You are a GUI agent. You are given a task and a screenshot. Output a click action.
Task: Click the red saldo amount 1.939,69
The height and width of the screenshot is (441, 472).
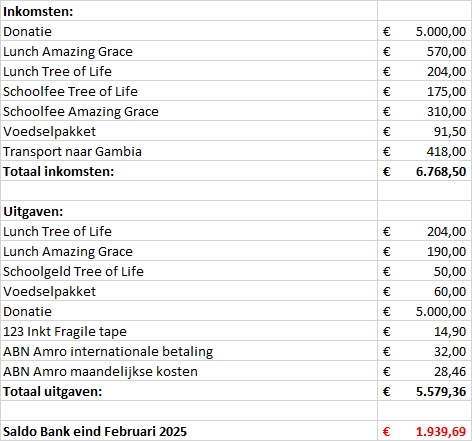tap(424, 431)
